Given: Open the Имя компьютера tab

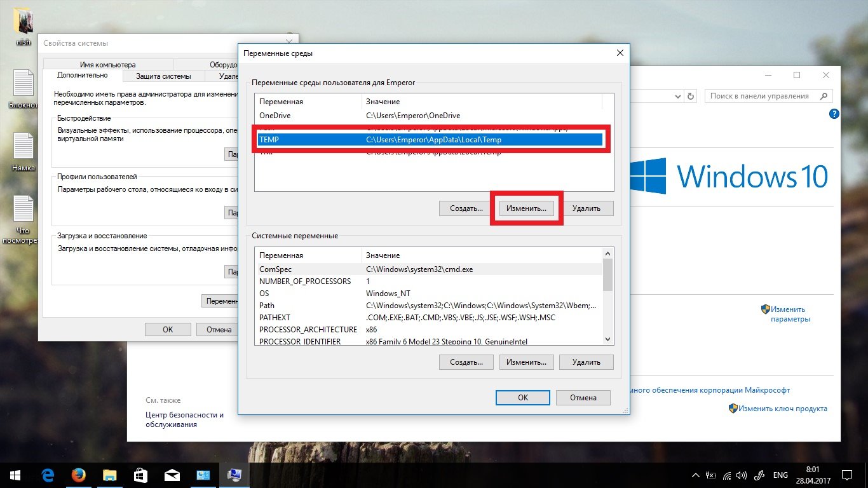Looking at the screenshot, I should [107, 65].
